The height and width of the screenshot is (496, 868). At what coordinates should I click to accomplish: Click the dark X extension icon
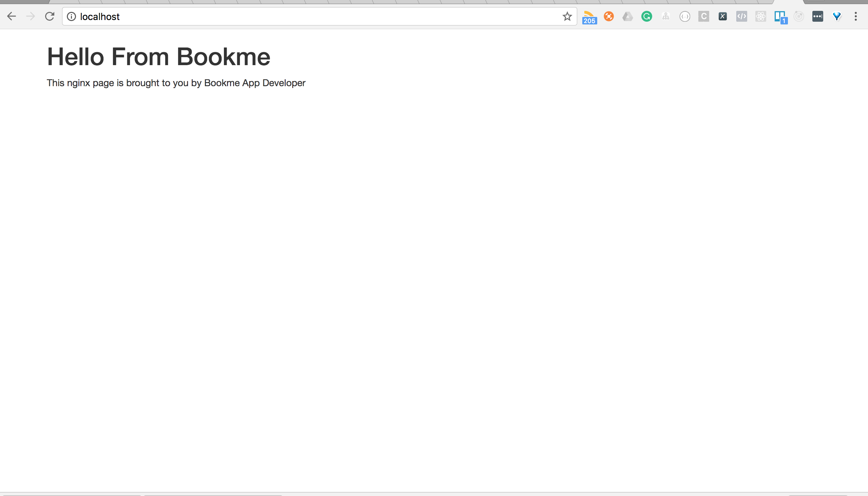[x=722, y=16]
